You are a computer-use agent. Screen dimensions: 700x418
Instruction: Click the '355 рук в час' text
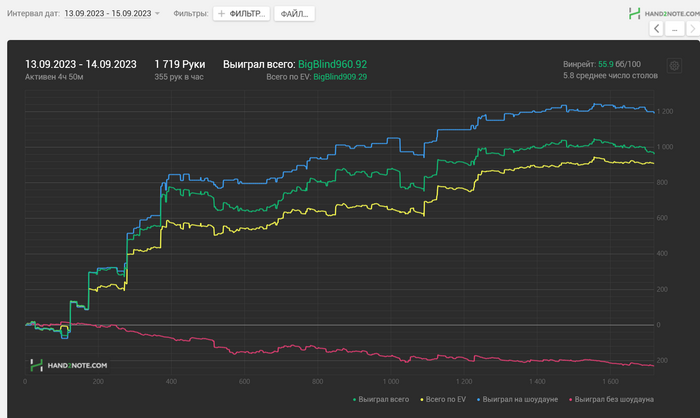coord(179,77)
